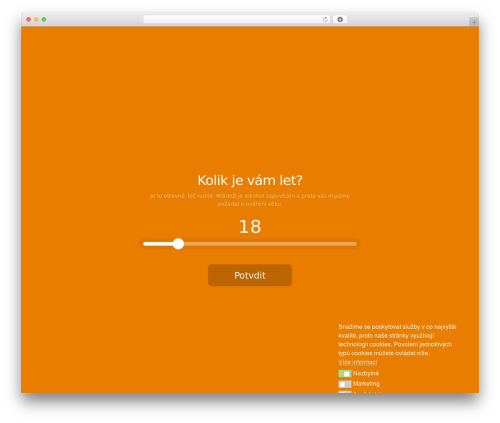Viewport: 500px width, 423px height.
Task: Click the yellow minimize window button
Action: 36,19
